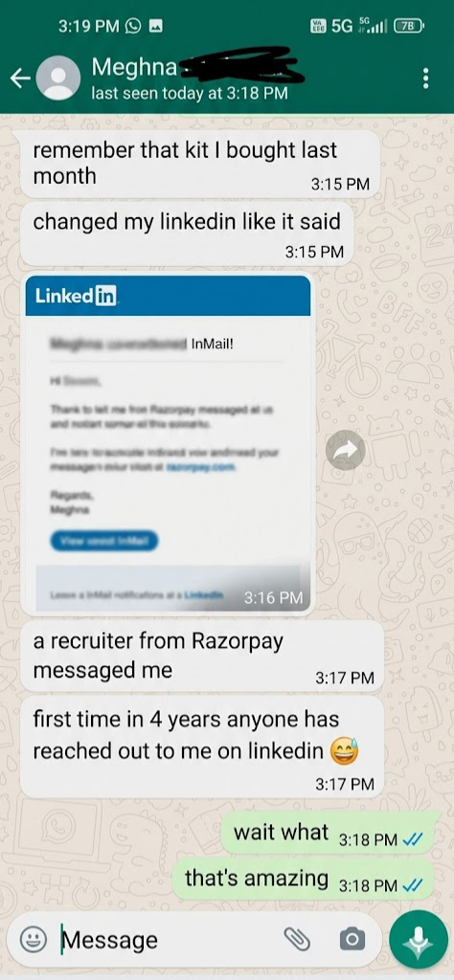Image resolution: width=454 pixels, height=980 pixels.
Task: Tap the 'last seen today at 3:18 PM' text
Action: [x=190, y=94]
